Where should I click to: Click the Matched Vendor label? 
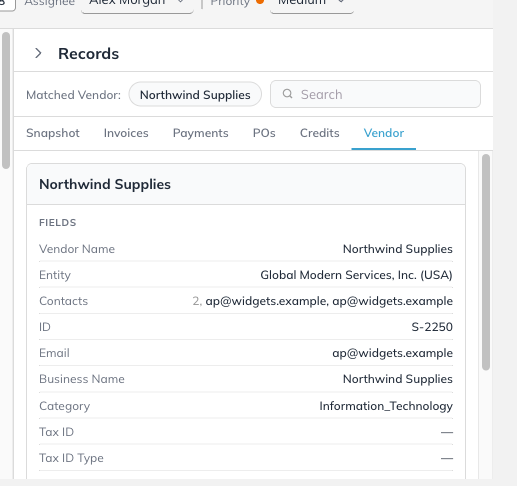(73, 95)
